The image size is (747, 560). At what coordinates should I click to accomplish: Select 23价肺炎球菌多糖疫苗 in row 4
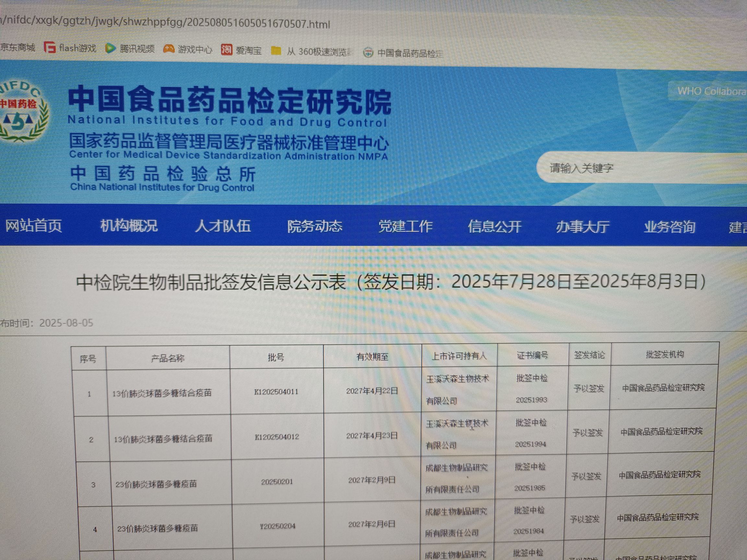[157, 528]
